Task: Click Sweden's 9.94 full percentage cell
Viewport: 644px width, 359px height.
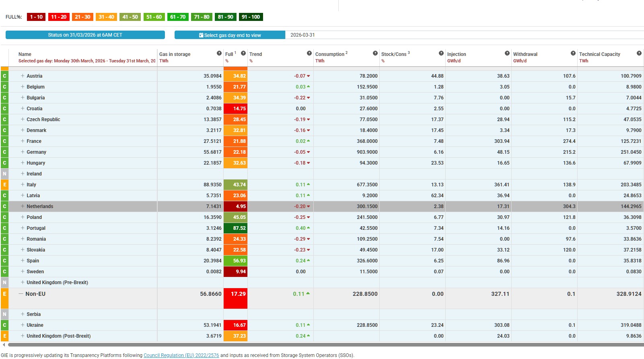Action: tap(236, 272)
